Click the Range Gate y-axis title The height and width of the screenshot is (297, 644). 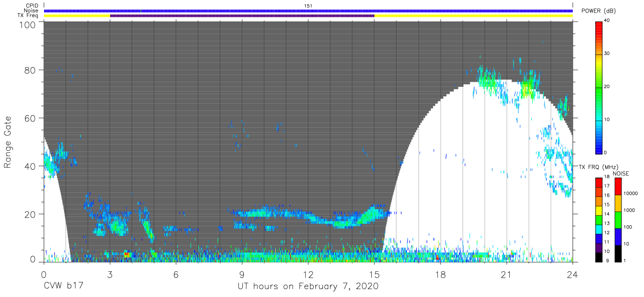(x=8, y=142)
